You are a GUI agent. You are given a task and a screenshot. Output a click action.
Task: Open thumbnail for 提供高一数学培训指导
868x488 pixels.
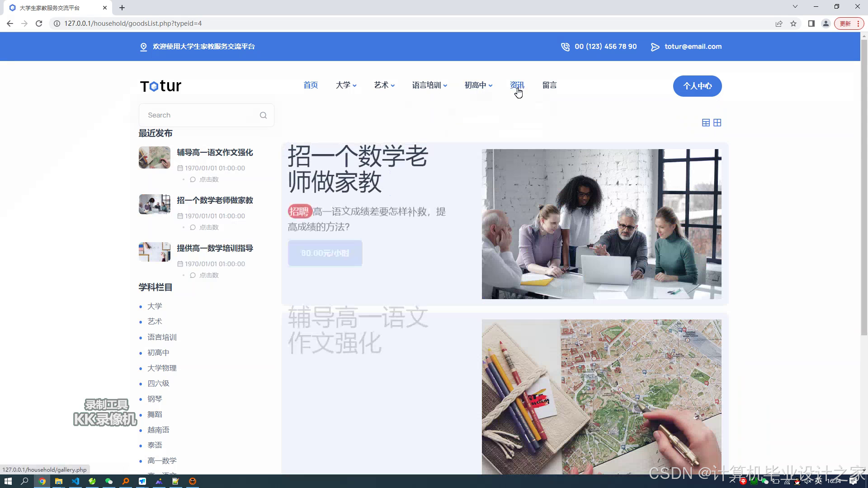[x=155, y=252]
